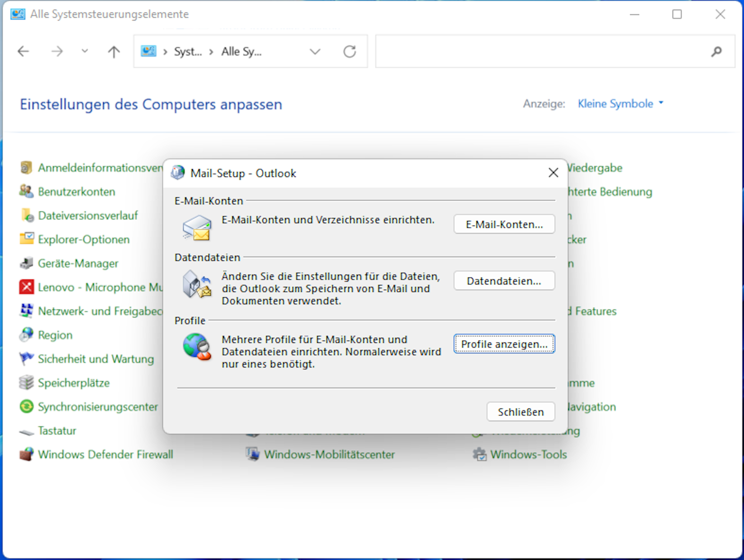Image resolution: width=744 pixels, height=560 pixels.
Task: Click the Anmeldeinformationsverwaltung icon
Action: [26, 168]
